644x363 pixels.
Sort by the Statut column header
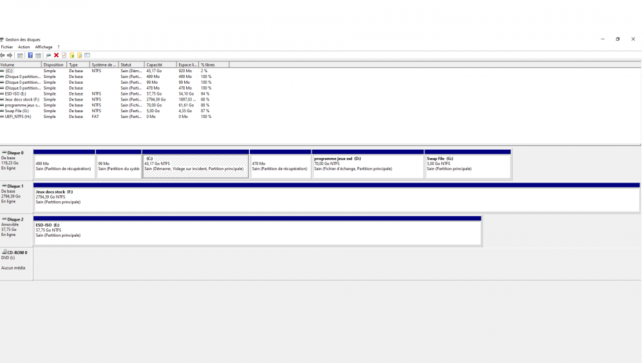131,65
